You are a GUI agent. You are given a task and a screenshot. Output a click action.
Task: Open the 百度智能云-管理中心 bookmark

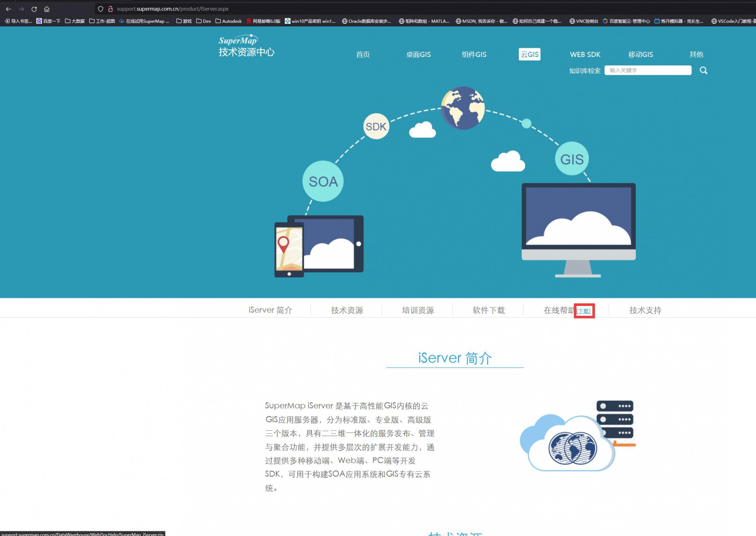pos(626,21)
